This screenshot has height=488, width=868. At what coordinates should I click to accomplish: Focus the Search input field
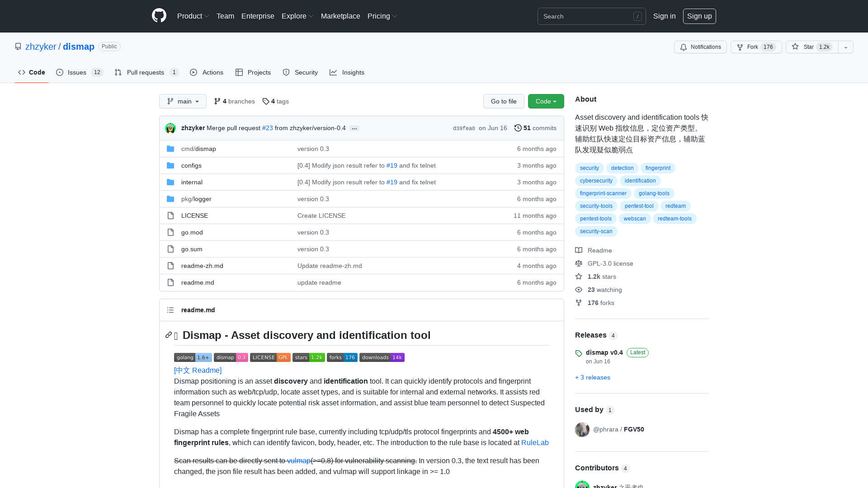591,16
